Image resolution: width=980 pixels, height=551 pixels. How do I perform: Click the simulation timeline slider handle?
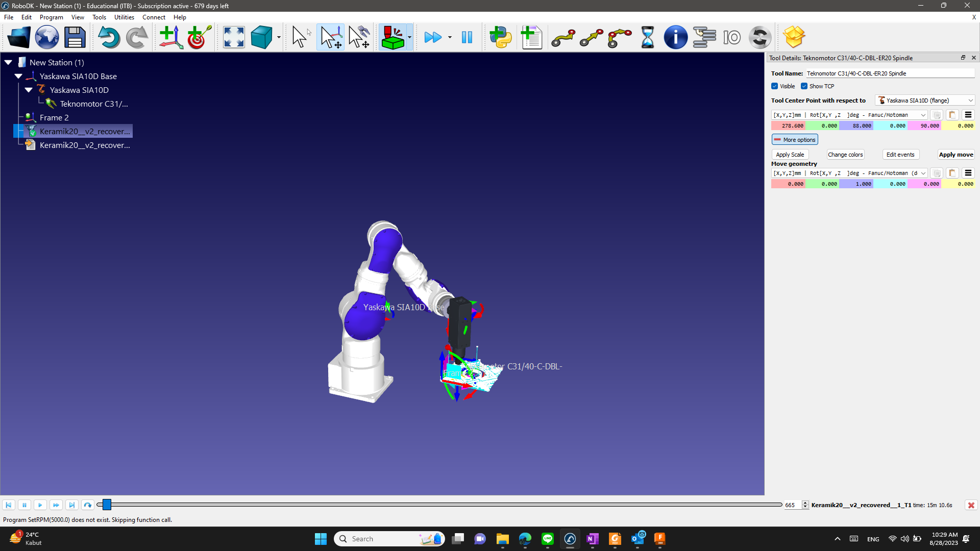pyautogui.click(x=107, y=505)
